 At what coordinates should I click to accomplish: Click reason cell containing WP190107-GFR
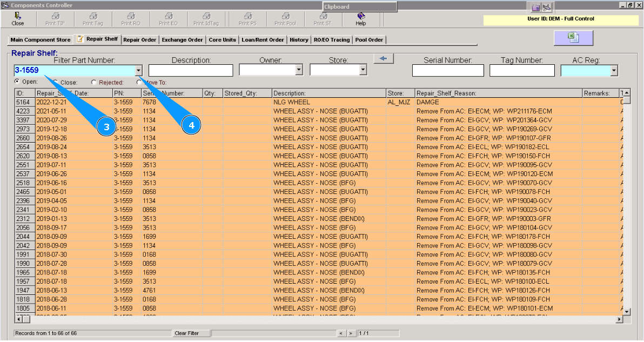[498, 138]
